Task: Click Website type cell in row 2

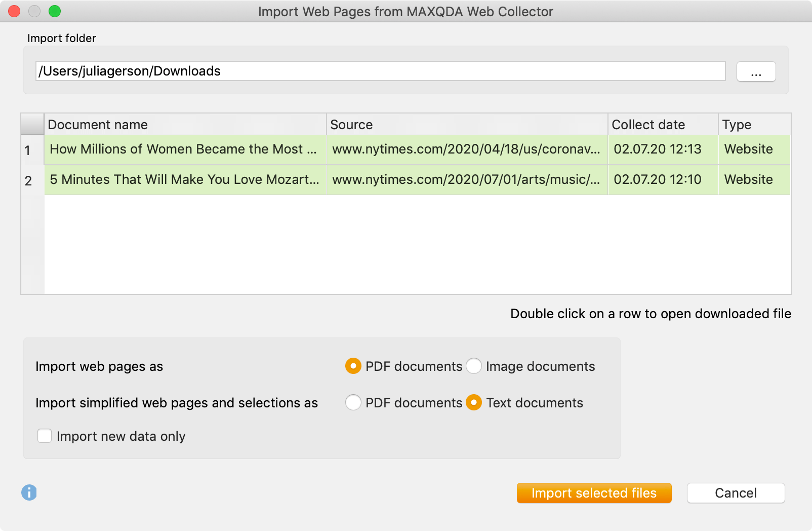Action: coord(755,180)
